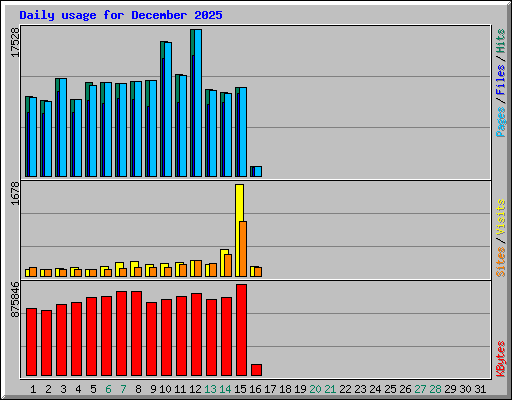
Task: Click the green weekend day label 7
Action: (123, 389)
